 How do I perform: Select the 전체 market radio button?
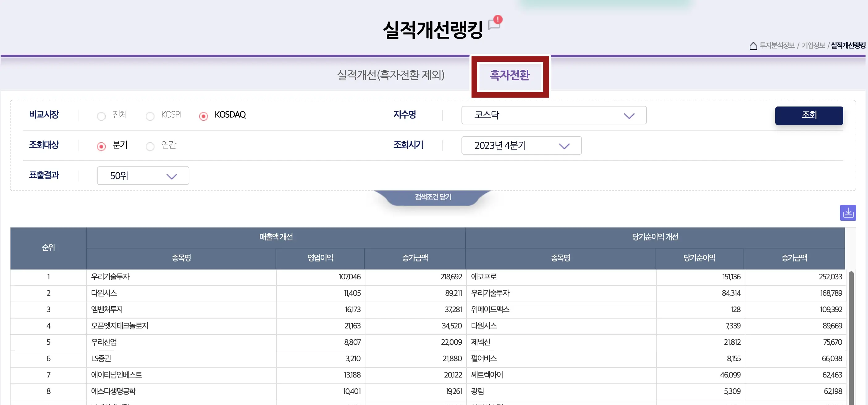tap(101, 116)
